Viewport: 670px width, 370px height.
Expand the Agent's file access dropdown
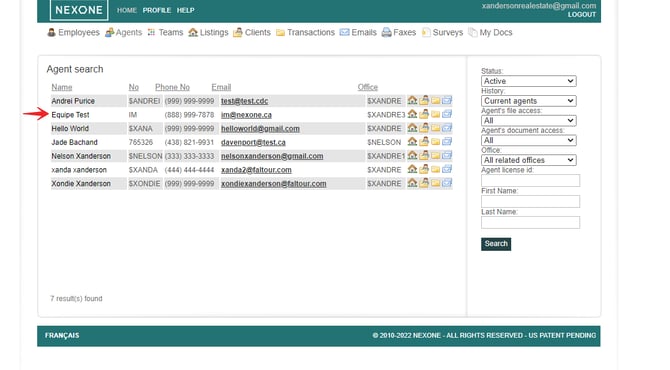(529, 120)
